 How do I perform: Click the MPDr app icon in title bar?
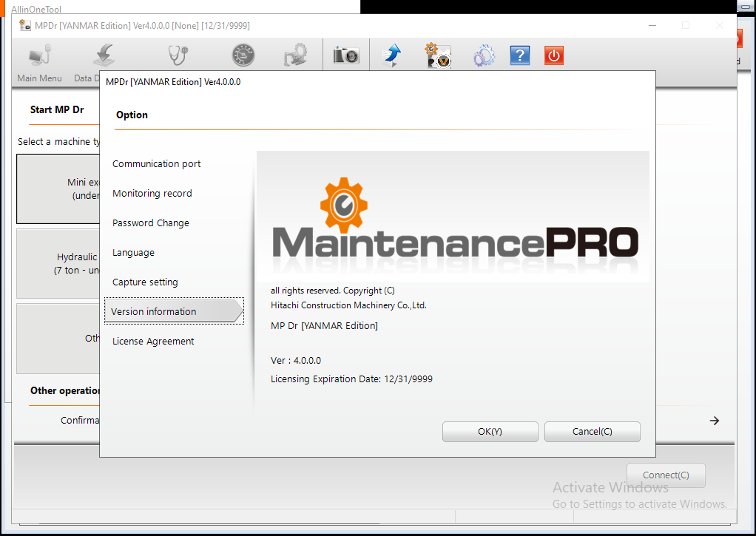point(25,25)
